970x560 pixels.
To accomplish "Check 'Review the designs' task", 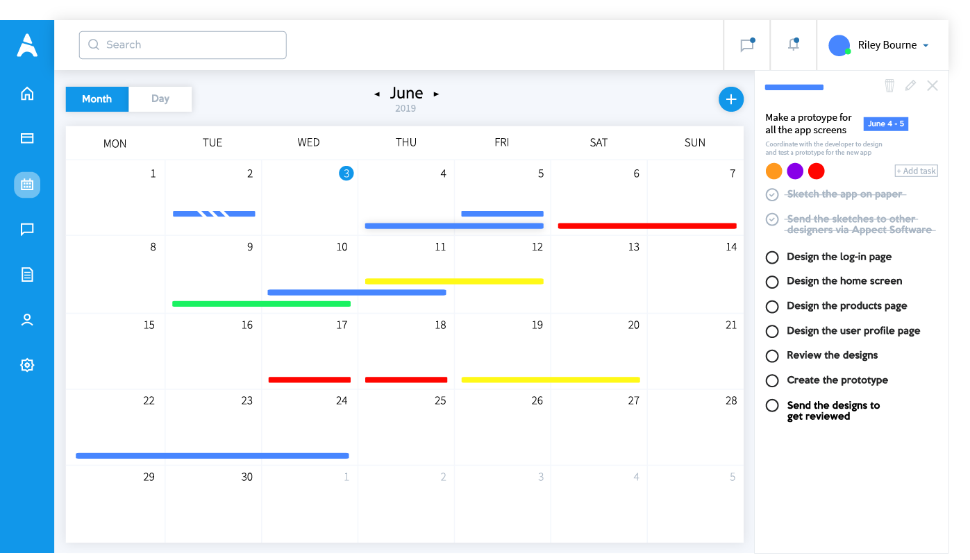I will point(772,356).
